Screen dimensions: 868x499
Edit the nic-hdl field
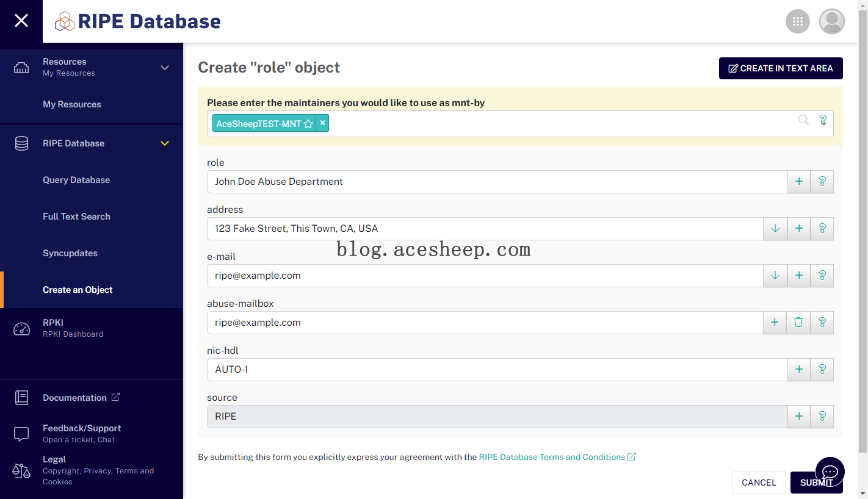(x=497, y=370)
